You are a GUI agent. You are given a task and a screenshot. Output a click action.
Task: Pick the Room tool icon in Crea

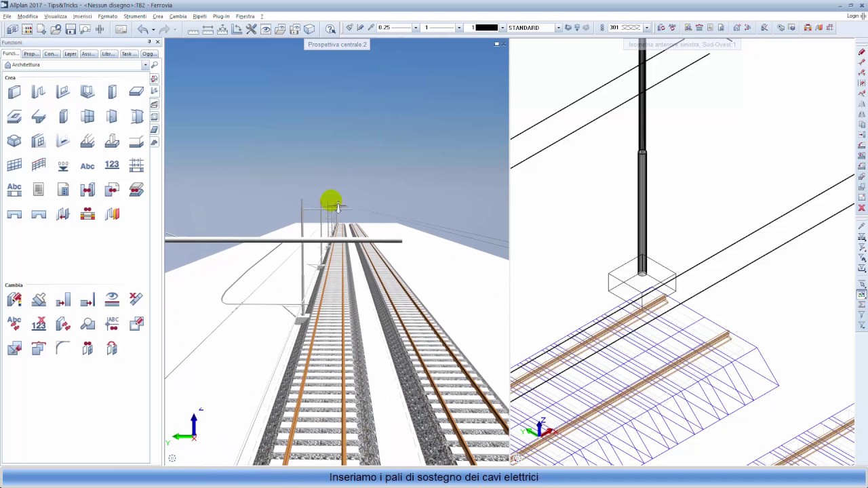(14, 141)
